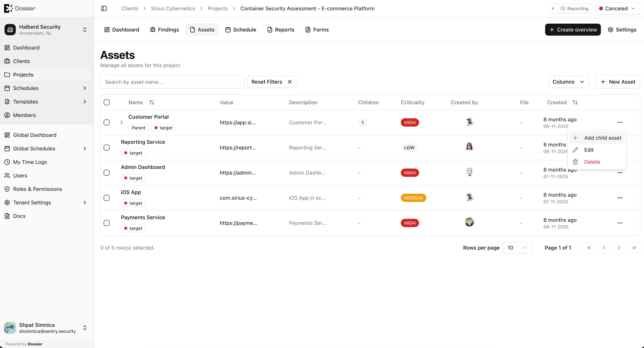Go to next page arrow
The width and height of the screenshot is (644, 348).
pyautogui.click(x=619, y=248)
